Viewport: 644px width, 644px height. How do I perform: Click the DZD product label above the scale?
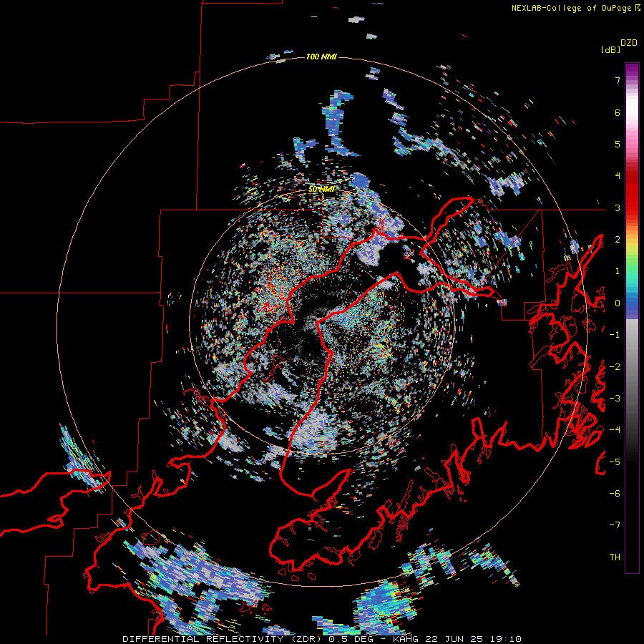(x=629, y=43)
